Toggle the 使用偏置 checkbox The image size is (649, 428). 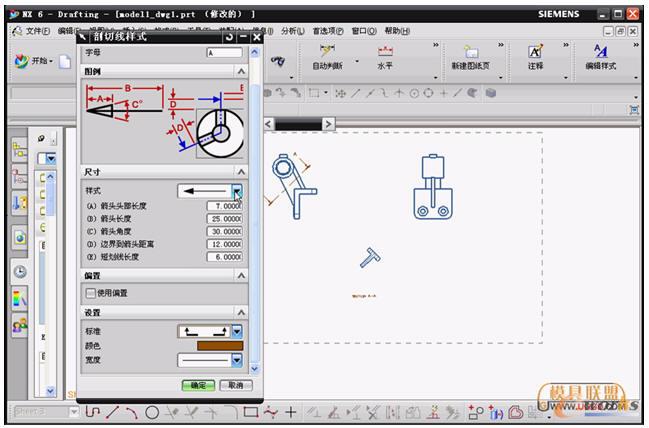90,293
